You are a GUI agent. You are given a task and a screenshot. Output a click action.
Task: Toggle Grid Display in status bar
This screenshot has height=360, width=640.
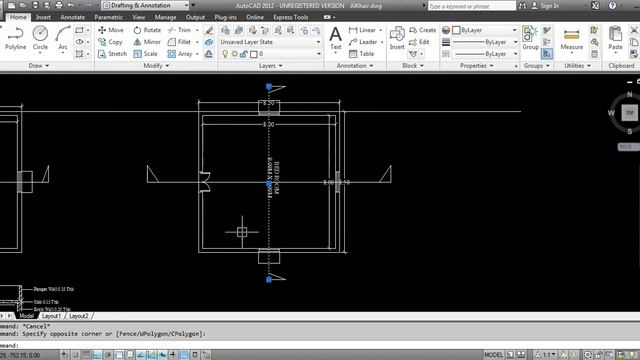pyautogui.click(x=86, y=355)
